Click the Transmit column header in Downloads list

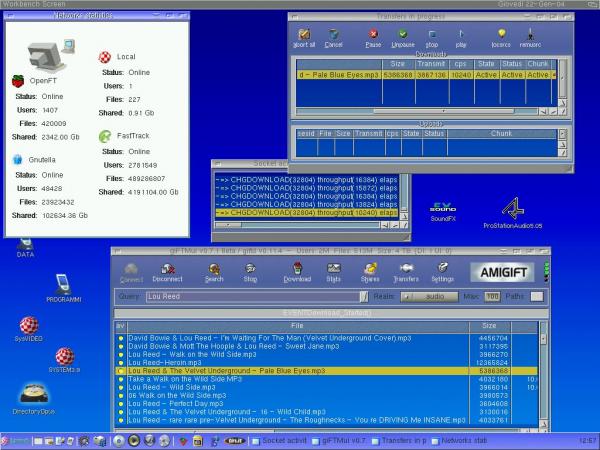tap(431, 64)
